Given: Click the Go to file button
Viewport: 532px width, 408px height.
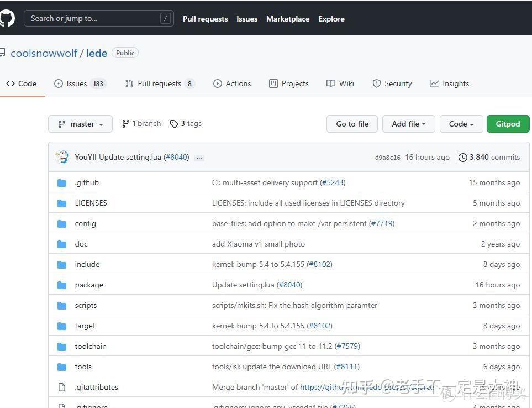Looking at the screenshot, I should coord(352,124).
